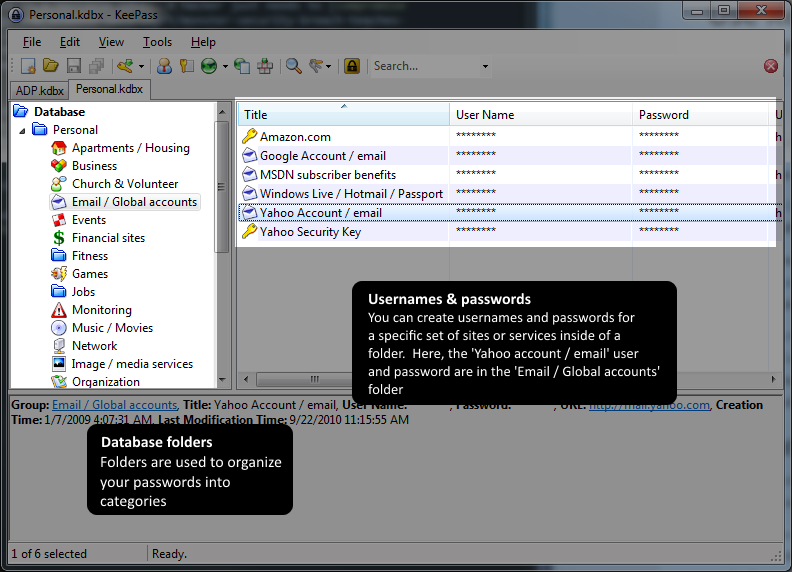Open the File menu
The image size is (792, 572).
coord(32,42)
